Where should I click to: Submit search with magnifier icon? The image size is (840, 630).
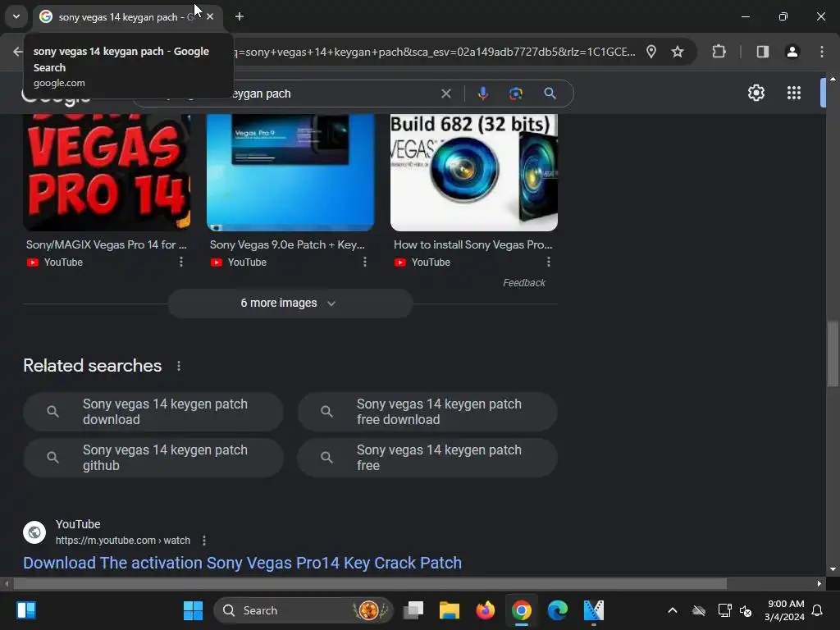point(550,94)
